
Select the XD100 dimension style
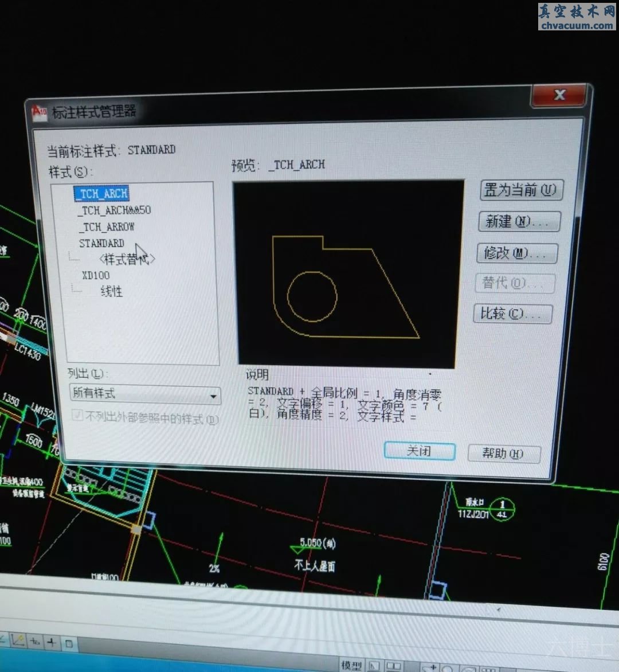pos(96,276)
